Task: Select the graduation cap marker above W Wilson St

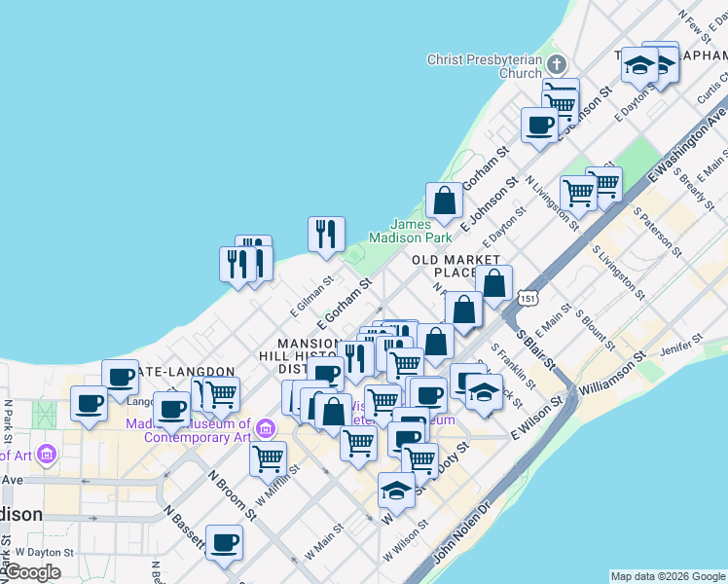Action: (x=396, y=492)
